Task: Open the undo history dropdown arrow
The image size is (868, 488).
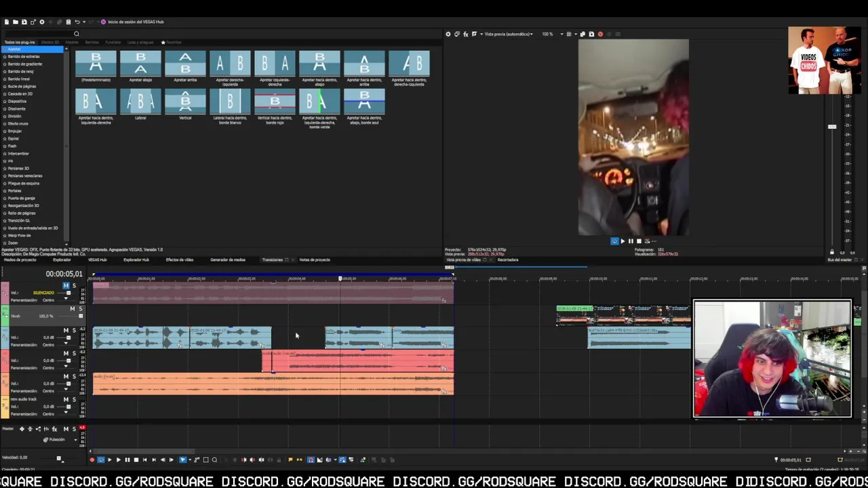Action: [x=84, y=22]
